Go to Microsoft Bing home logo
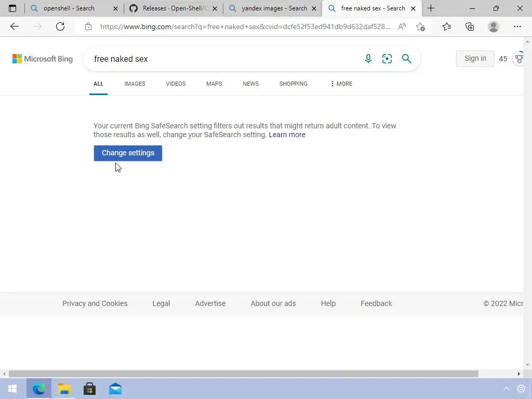 (x=43, y=59)
